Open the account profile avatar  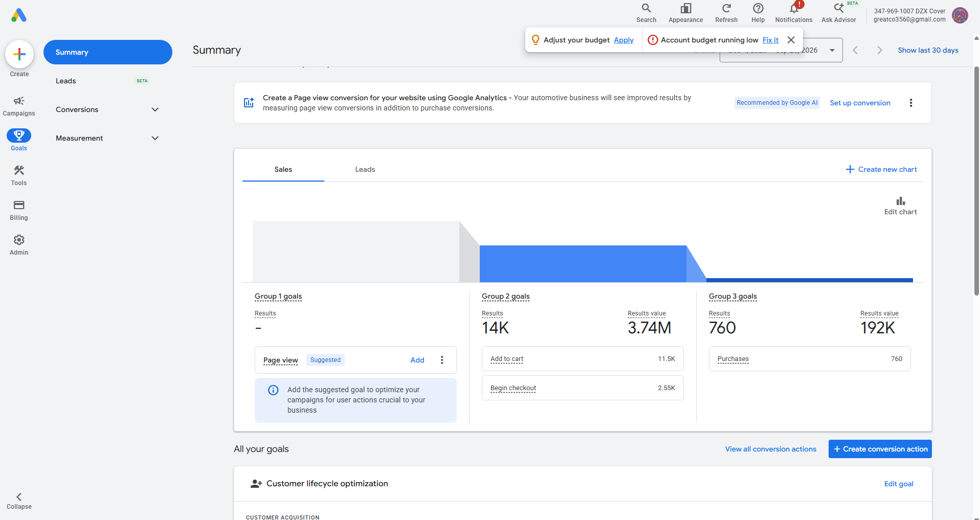click(960, 15)
